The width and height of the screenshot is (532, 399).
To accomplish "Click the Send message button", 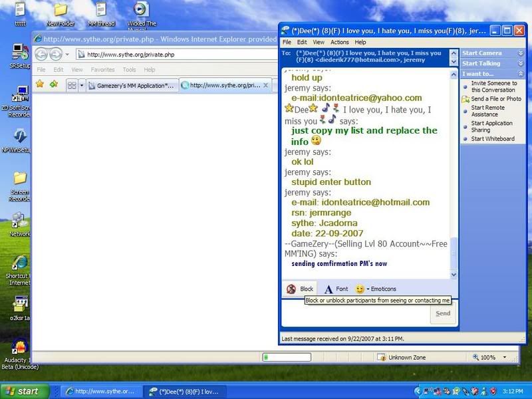I will [x=443, y=313].
